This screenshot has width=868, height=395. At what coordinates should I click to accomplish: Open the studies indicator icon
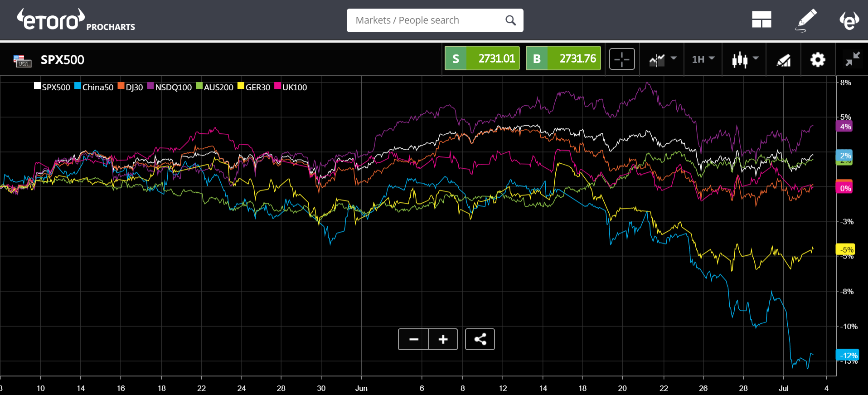(x=784, y=60)
